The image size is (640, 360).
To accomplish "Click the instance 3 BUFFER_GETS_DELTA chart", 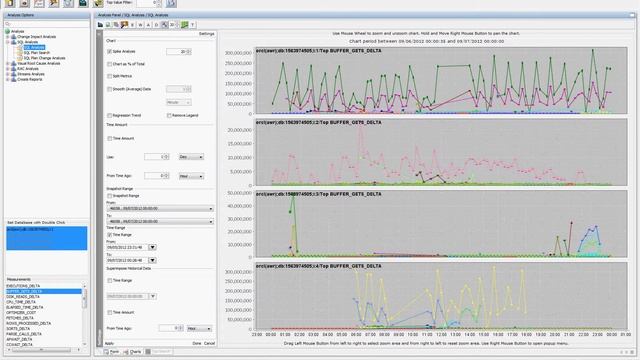I will tap(441, 224).
